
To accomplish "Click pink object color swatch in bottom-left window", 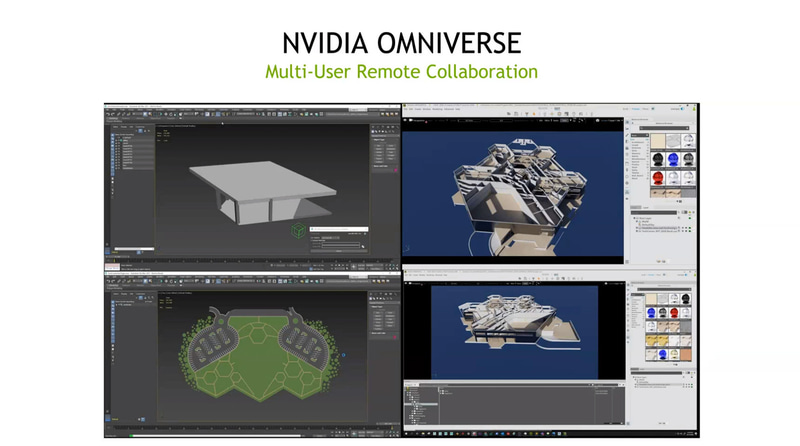I will pyautogui.click(x=394, y=337).
